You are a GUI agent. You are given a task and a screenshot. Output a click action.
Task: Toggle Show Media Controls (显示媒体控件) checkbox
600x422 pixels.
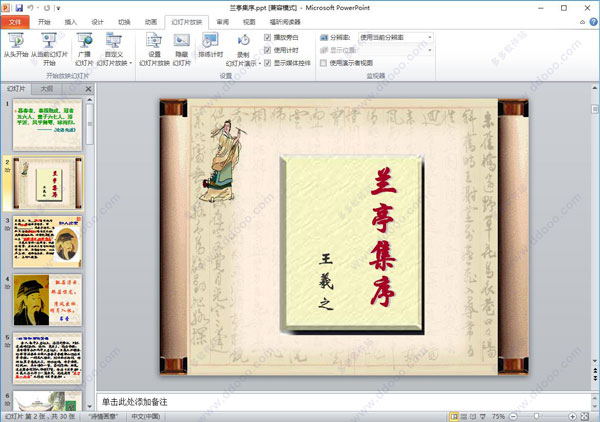(267, 62)
